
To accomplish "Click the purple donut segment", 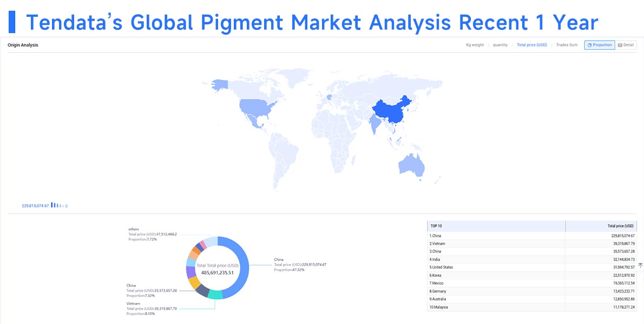I will click(190, 272).
